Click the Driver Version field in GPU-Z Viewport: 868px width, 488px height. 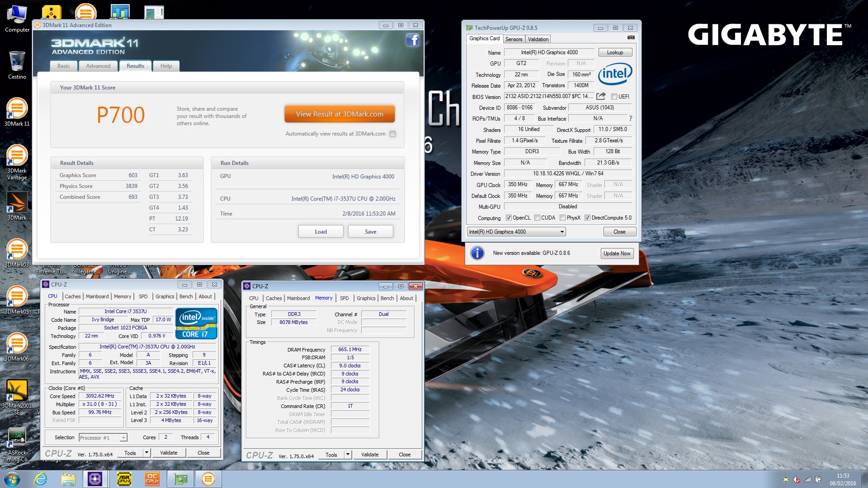[568, 174]
